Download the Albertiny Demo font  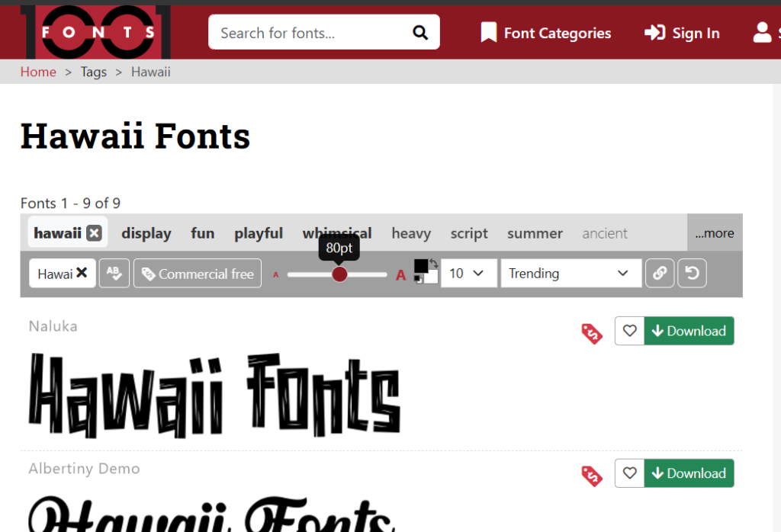point(689,473)
